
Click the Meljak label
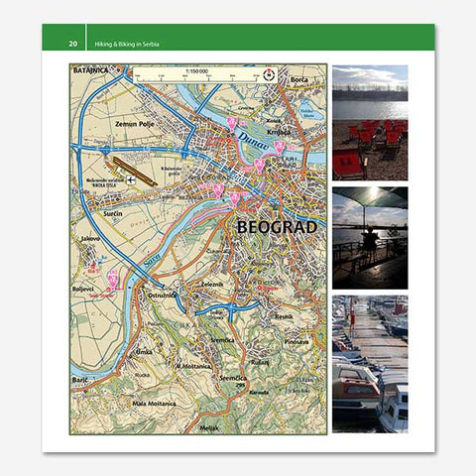[x=209, y=428]
